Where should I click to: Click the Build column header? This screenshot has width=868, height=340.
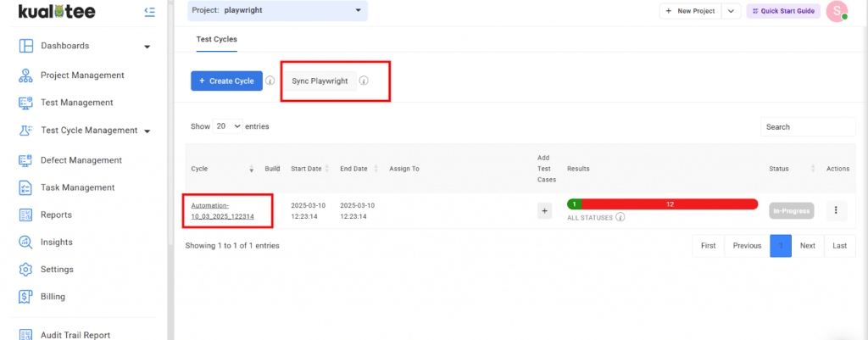[x=272, y=169]
